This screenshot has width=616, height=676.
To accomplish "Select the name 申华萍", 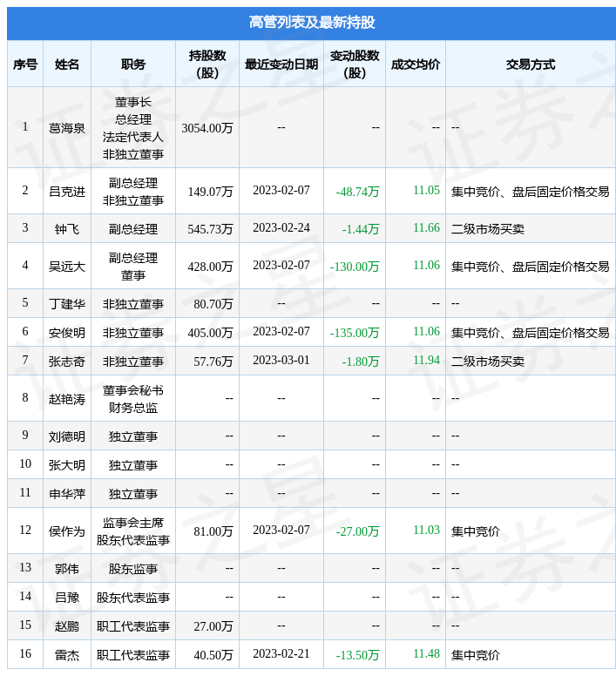I will (x=67, y=494).
